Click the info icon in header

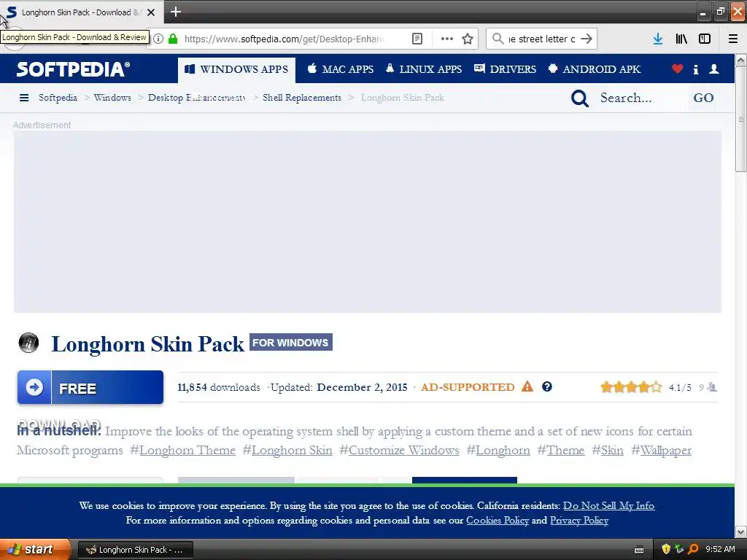coord(695,69)
